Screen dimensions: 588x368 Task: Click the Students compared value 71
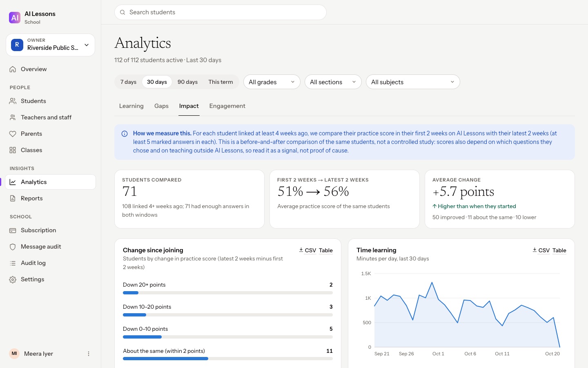pos(129,191)
